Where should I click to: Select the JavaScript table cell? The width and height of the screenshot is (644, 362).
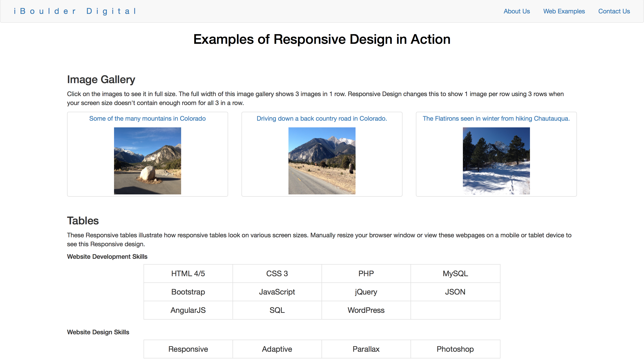pyautogui.click(x=277, y=292)
